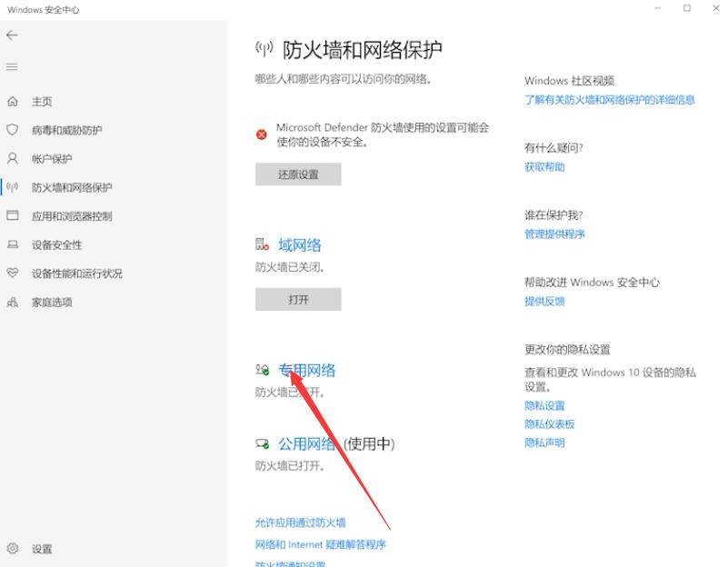Toggle the hamburger navigation menu
728x567 pixels.
pos(12,67)
